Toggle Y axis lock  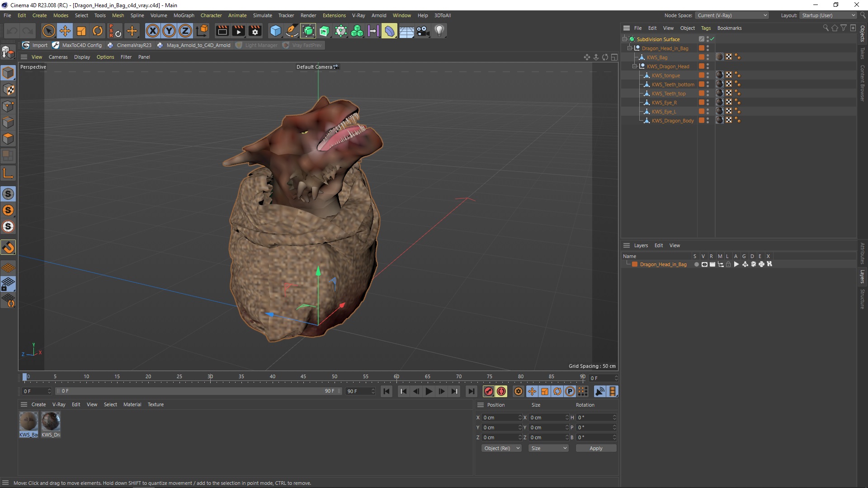click(169, 31)
